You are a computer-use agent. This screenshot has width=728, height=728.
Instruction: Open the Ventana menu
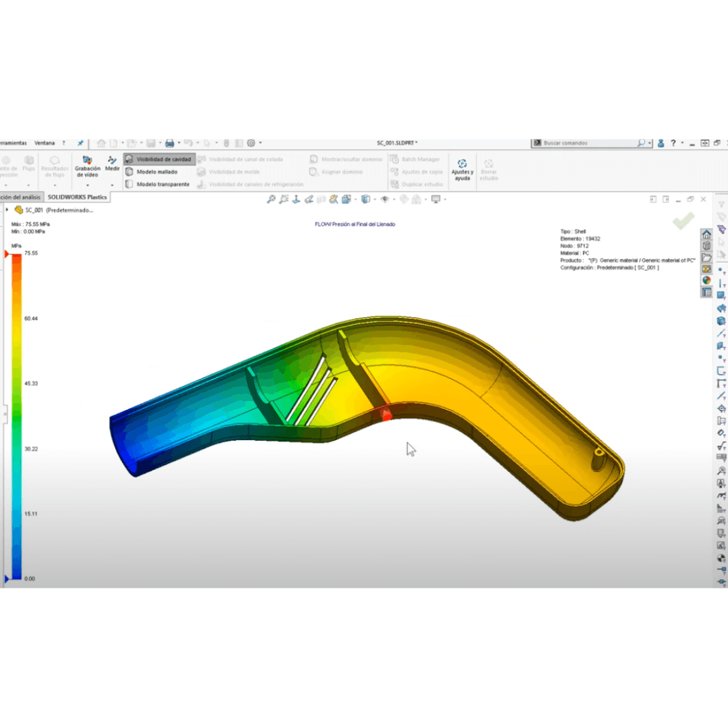[44, 143]
